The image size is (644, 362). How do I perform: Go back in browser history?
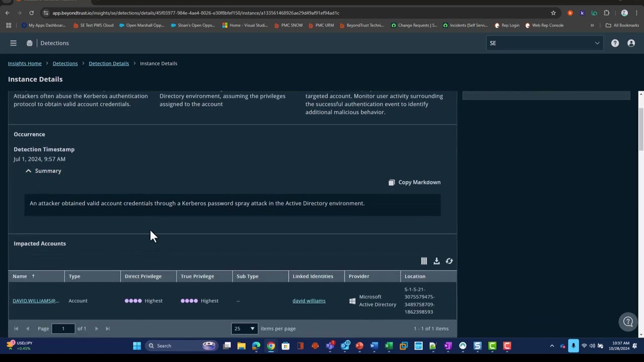(7, 13)
